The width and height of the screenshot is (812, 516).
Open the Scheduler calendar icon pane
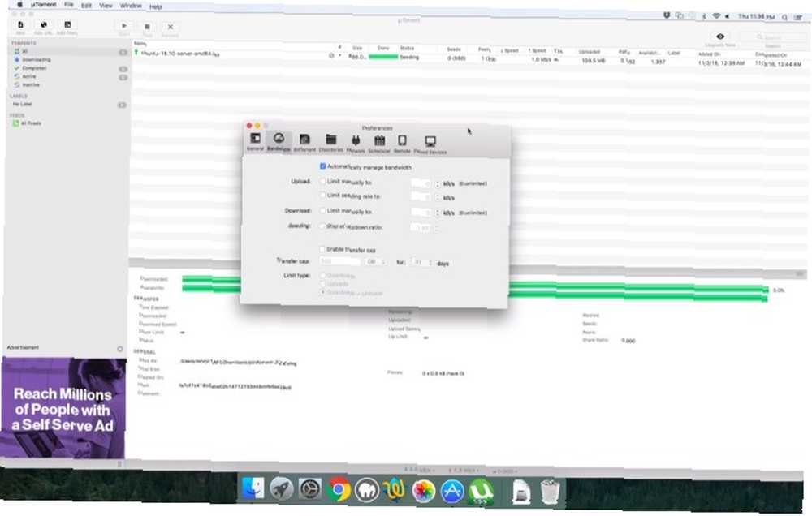coord(379,140)
